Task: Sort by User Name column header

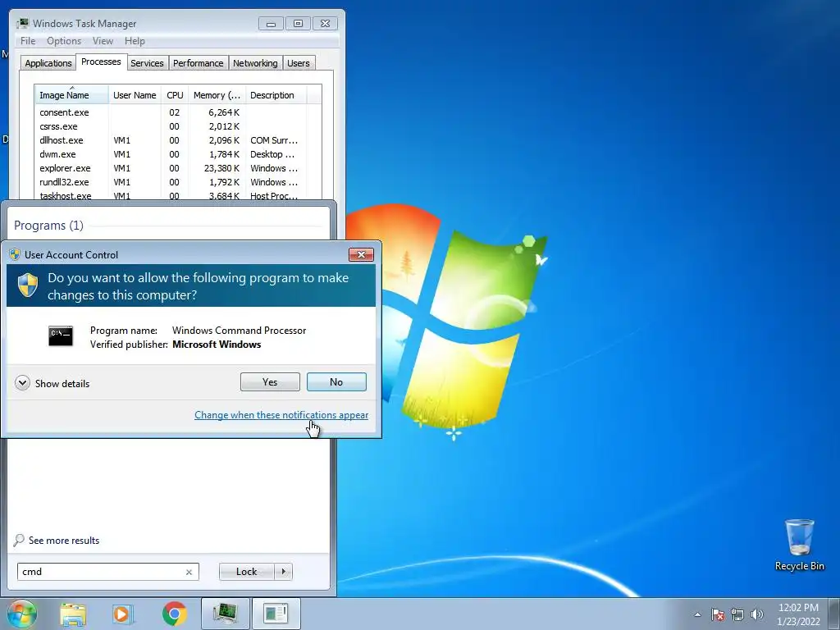Action: tap(135, 95)
